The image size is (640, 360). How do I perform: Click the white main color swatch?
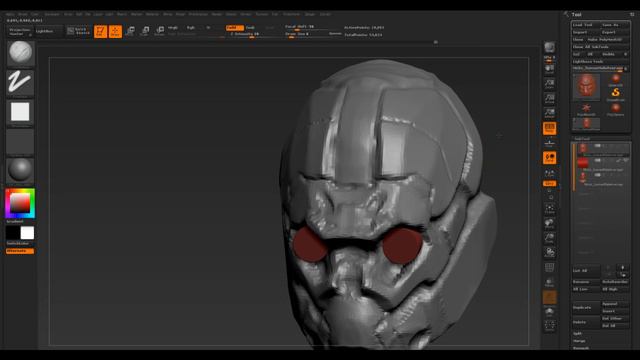[x=27, y=233]
